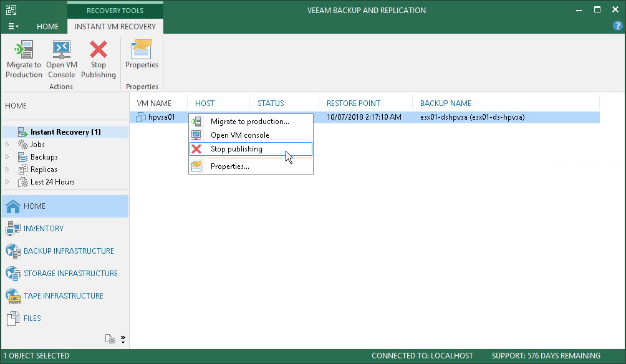Click the Backup Infrastructure globe icon

(x=12, y=251)
